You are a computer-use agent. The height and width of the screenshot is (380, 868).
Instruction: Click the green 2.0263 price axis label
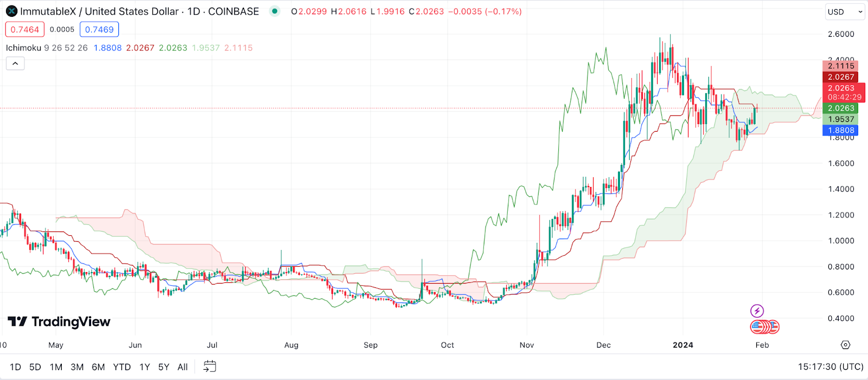[x=840, y=108]
